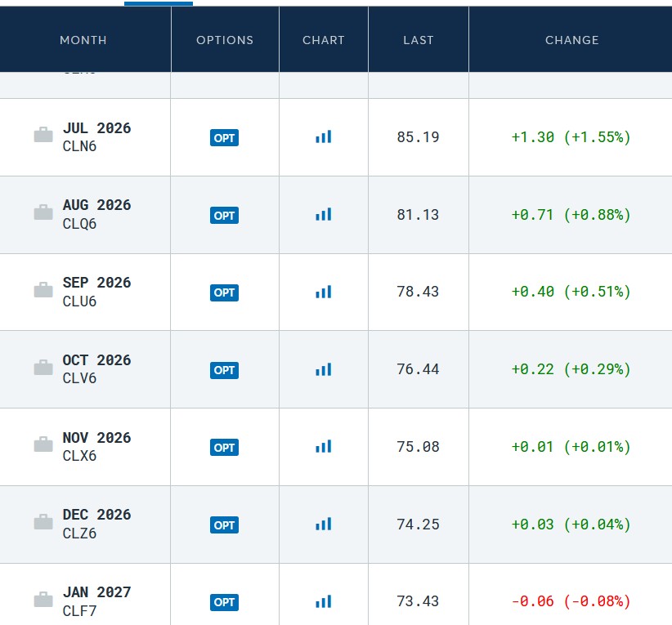Click change value +0.03 (+0.04%)
672x625 pixels.
click(571, 525)
